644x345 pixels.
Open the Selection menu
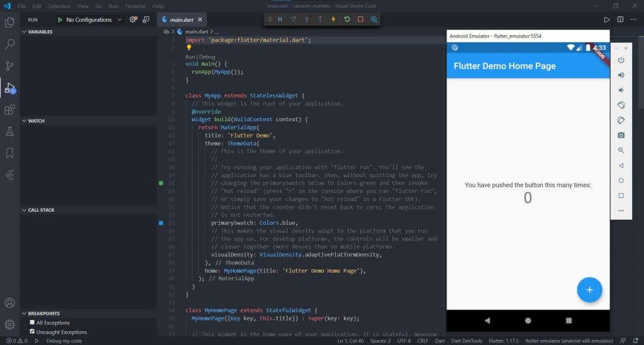tap(58, 6)
